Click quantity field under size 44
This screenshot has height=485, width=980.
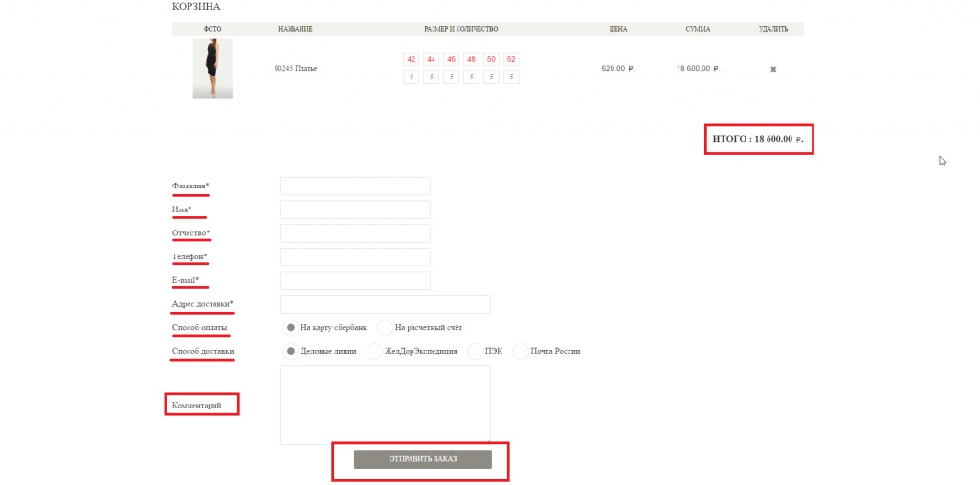click(x=432, y=77)
